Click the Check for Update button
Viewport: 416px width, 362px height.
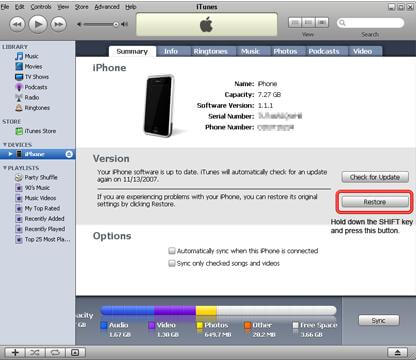(375, 177)
